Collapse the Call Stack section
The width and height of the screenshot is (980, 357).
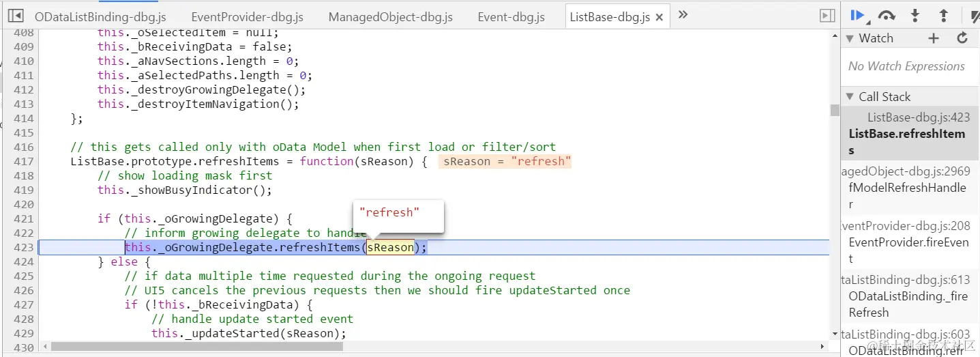click(x=850, y=96)
